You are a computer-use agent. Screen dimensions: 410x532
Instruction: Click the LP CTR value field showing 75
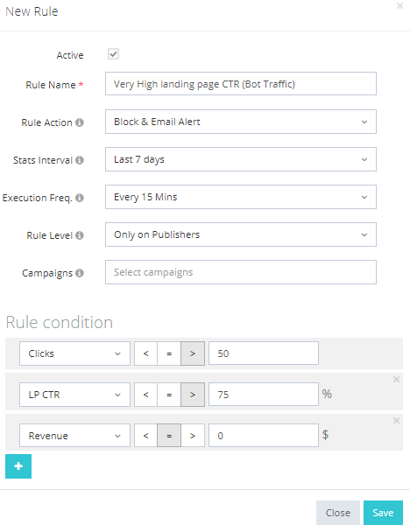pos(264,395)
